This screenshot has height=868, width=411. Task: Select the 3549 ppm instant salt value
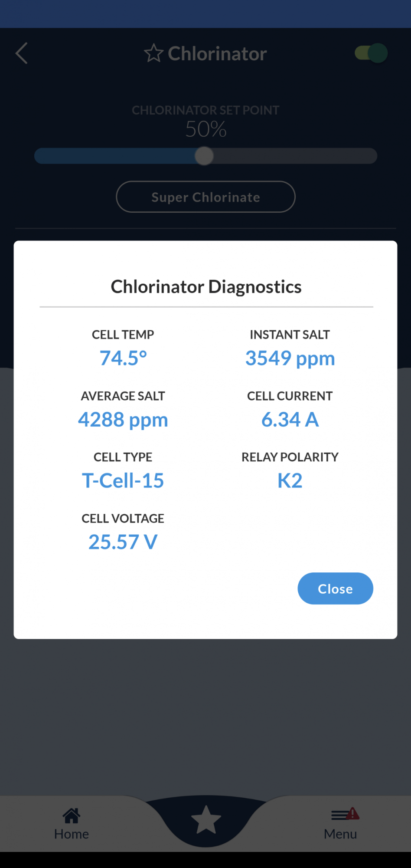point(290,358)
